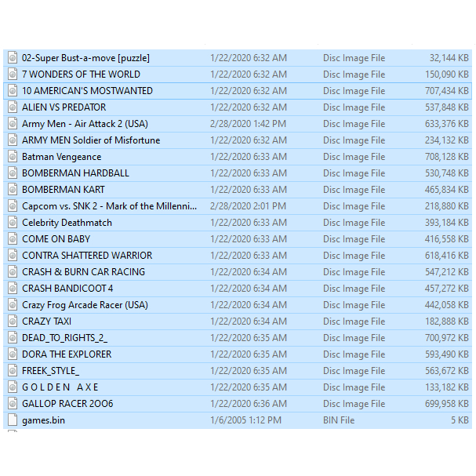
Task: Click the Capcom vs. SNK 2 file name
Action: click(109, 206)
